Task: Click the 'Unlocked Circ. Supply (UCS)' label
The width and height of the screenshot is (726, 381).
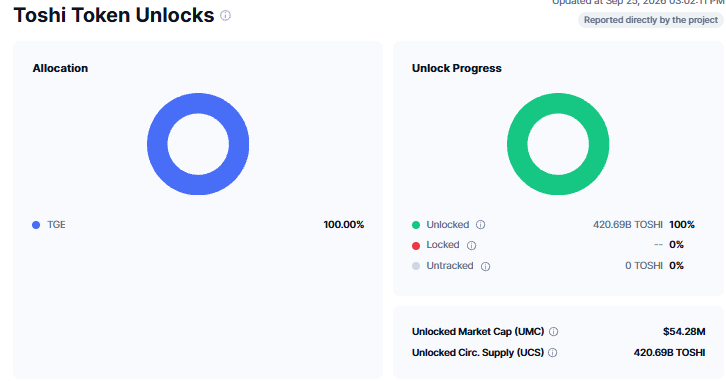Action: [x=478, y=352]
